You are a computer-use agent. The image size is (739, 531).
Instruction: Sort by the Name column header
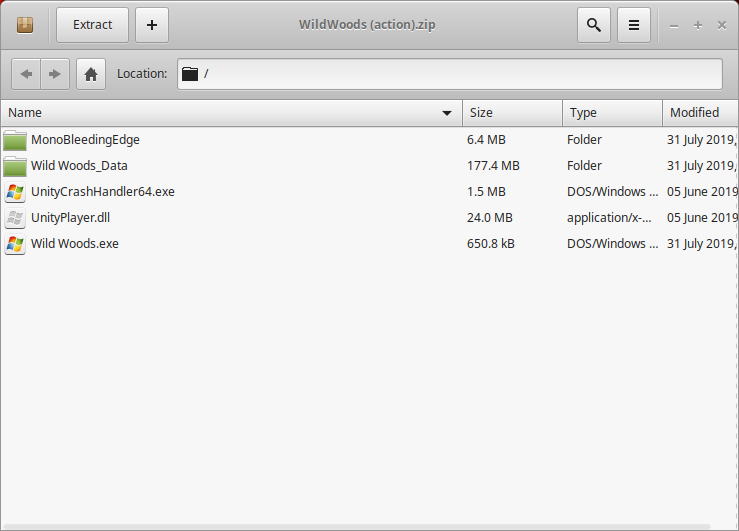pos(231,113)
